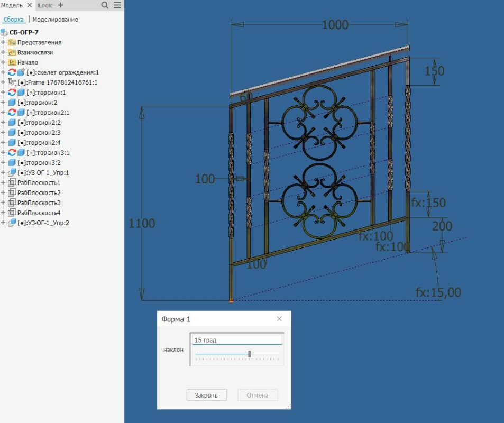Click the browser search magnifier icon
The image size is (504, 423).
(x=105, y=5)
